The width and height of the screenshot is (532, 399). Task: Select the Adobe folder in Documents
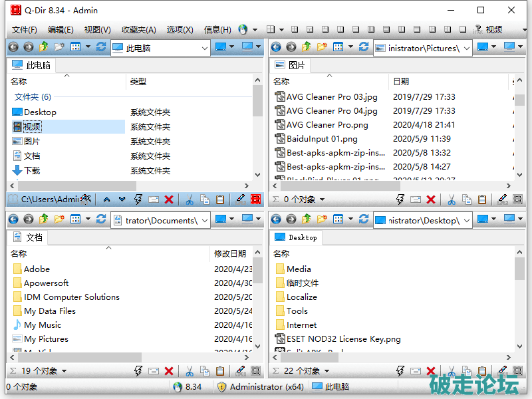coord(37,269)
